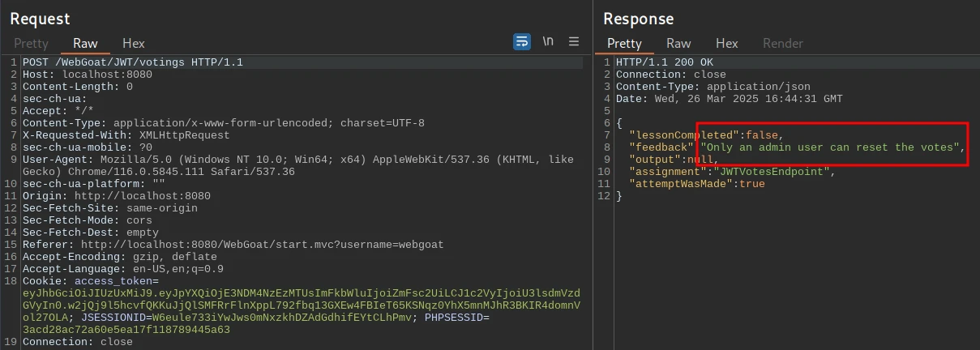
Task: Switch Request view to Pretty tab
Action: pos(31,44)
